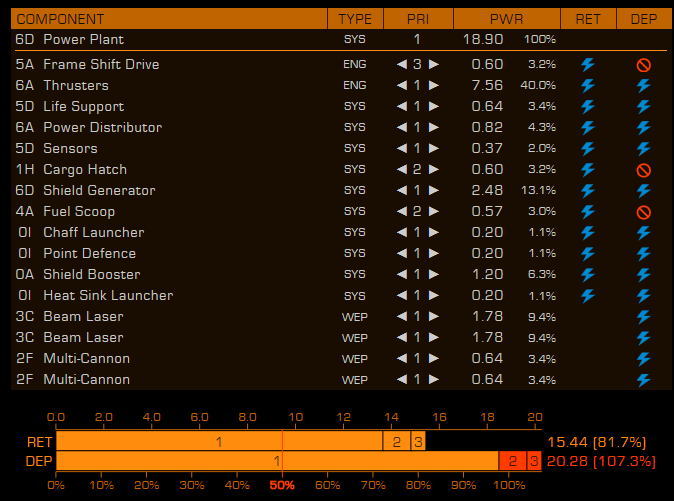Viewport: 674px width, 501px height.
Task: Click Shield Generator retracted lightning icon
Action: 588,191
